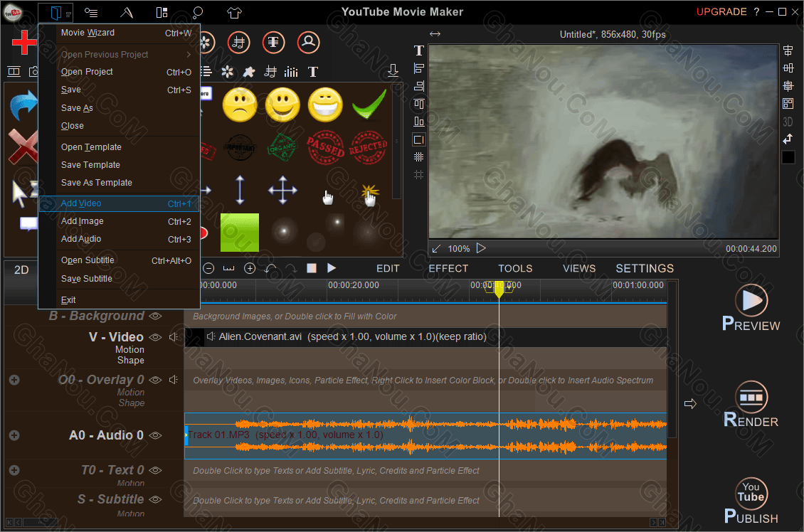The height and width of the screenshot is (532, 804).
Task: Toggle visibility of Background track
Action: pos(155,316)
